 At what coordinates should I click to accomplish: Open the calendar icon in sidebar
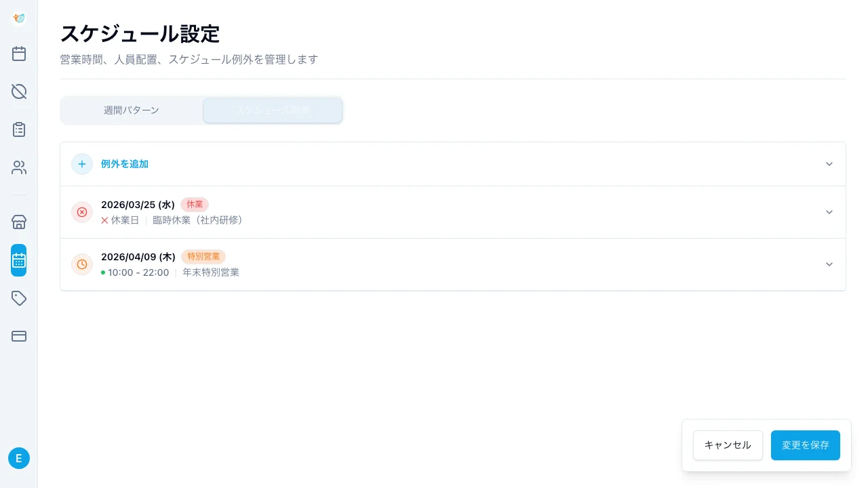click(19, 54)
